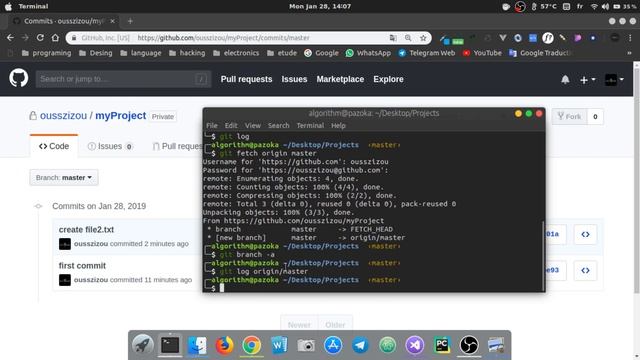Image resolution: width=640 pixels, height=360 pixels.
Task: Open the create file2.txt commit
Action: click(x=86, y=229)
